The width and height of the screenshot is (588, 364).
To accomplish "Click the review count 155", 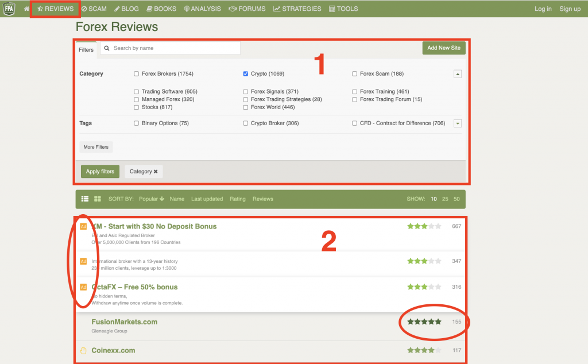I will coord(457,322).
